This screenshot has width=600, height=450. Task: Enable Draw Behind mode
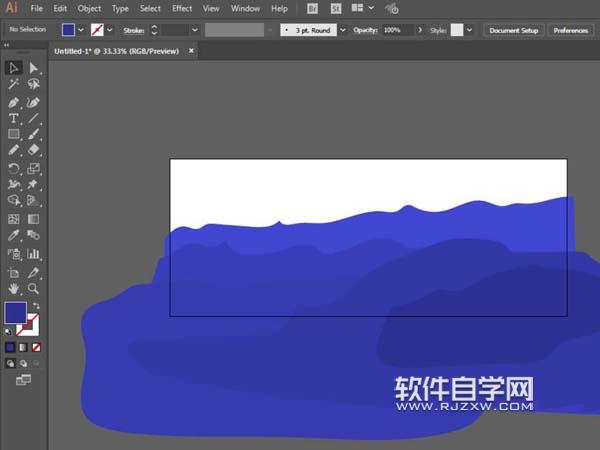point(23,363)
